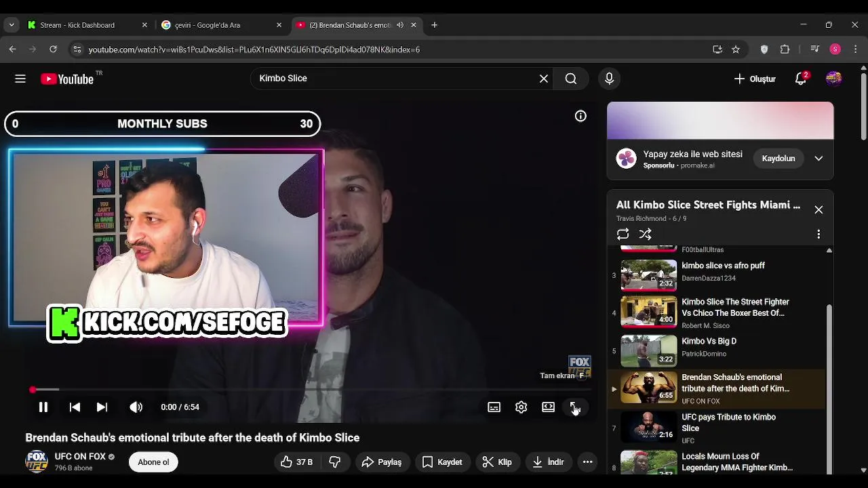The image size is (868, 488).
Task: Mute the YouTube tab audio icon
Action: (x=400, y=25)
